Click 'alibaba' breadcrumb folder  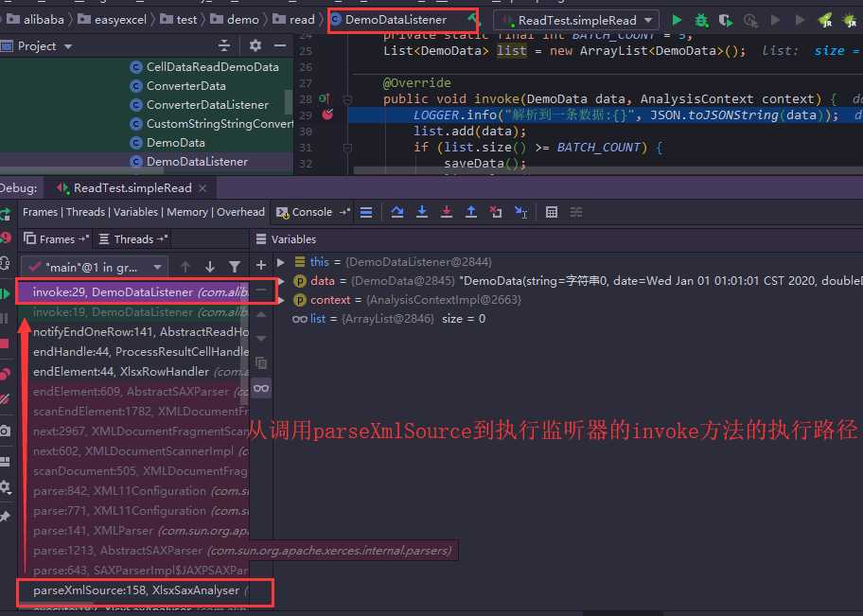36,20
